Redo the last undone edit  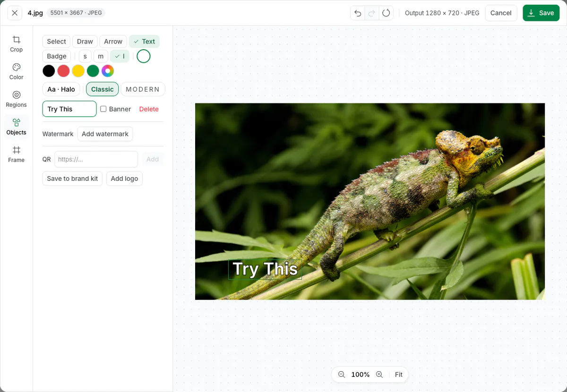click(372, 13)
